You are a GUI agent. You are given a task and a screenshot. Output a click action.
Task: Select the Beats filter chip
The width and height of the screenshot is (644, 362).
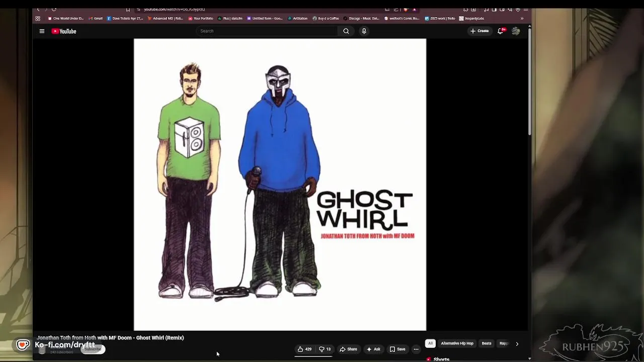click(x=487, y=343)
